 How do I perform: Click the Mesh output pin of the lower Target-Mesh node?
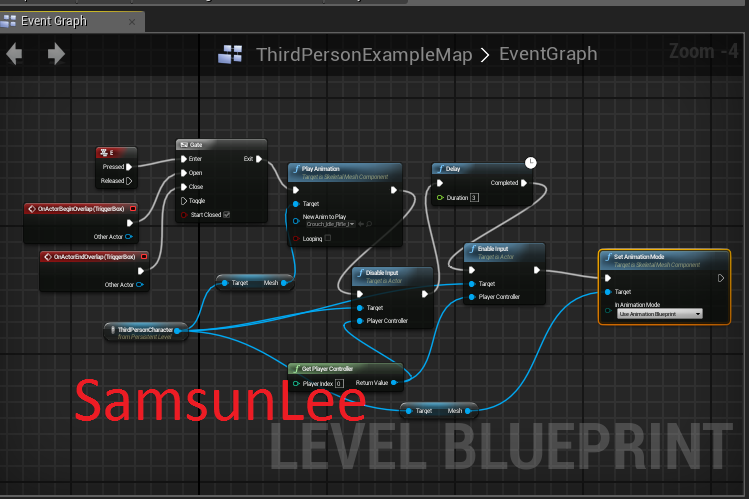click(x=468, y=411)
